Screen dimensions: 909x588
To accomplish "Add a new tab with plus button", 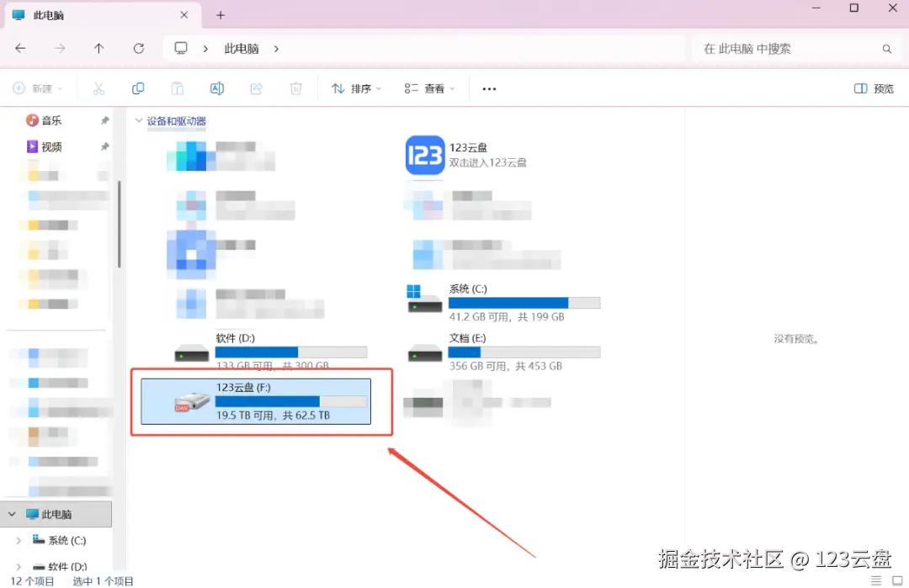I will [221, 16].
